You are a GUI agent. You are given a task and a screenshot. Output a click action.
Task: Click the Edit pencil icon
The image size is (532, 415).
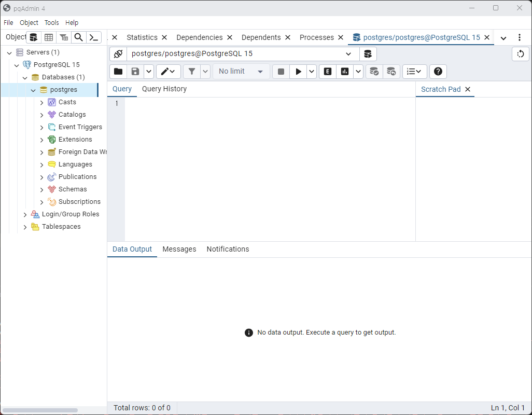tap(169, 71)
